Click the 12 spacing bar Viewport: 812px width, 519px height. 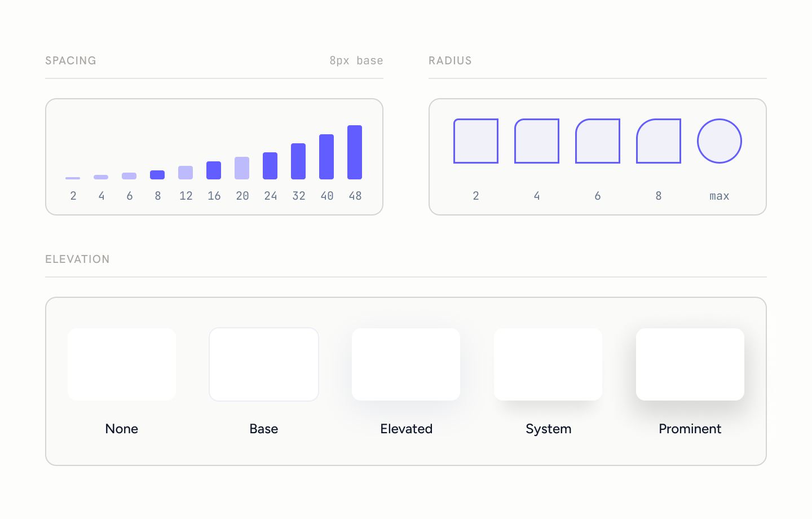pos(186,173)
